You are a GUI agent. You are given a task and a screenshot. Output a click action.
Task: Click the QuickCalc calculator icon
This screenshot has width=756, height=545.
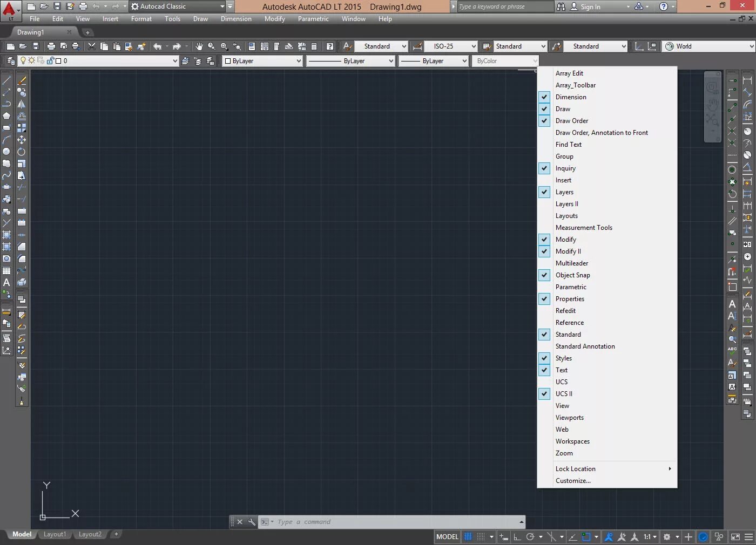tap(314, 46)
